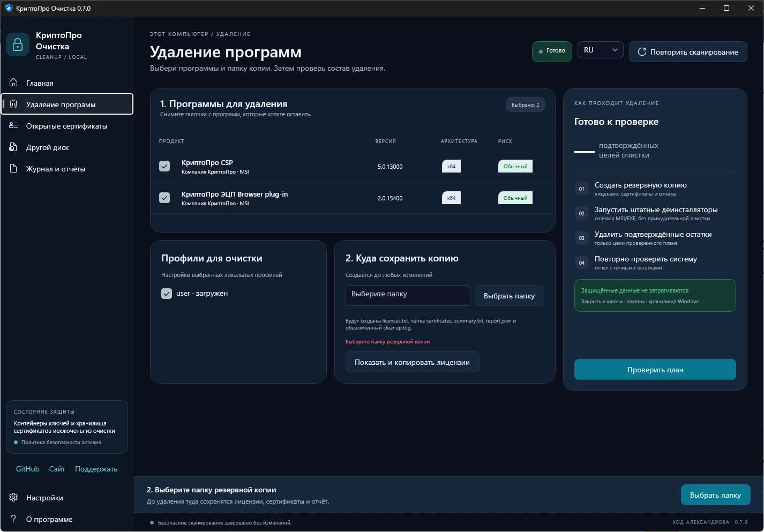Click status bar text Безопасное сканирование завершено

[x=224, y=522]
